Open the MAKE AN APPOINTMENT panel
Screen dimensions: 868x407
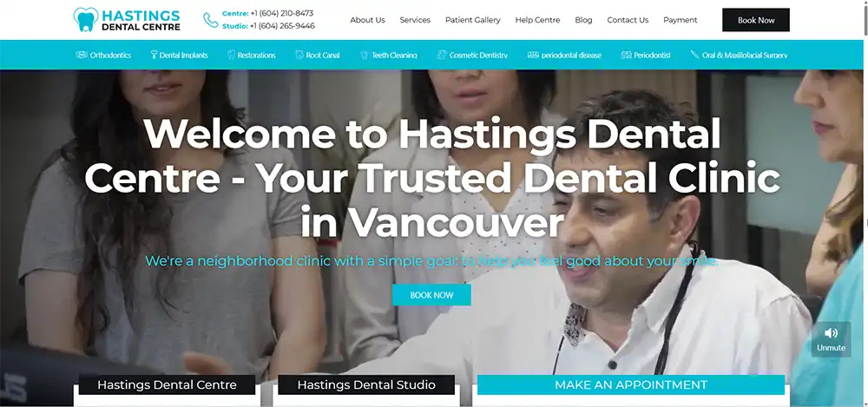tap(631, 384)
